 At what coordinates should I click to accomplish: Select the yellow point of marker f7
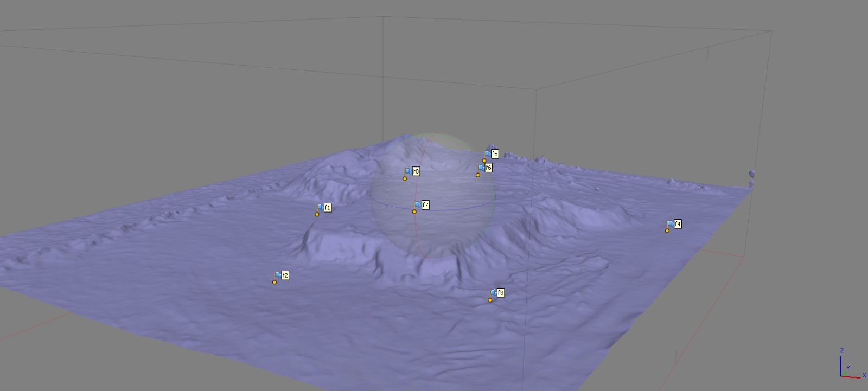click(x=414, y=211)
